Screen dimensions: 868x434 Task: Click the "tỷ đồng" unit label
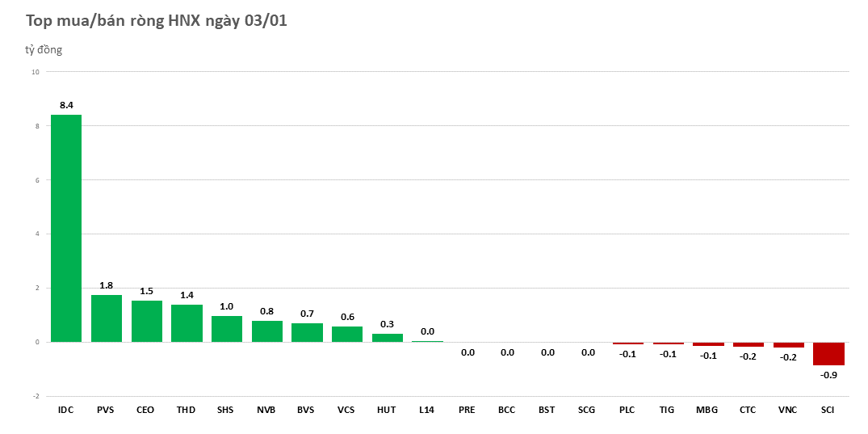point(44,50)
